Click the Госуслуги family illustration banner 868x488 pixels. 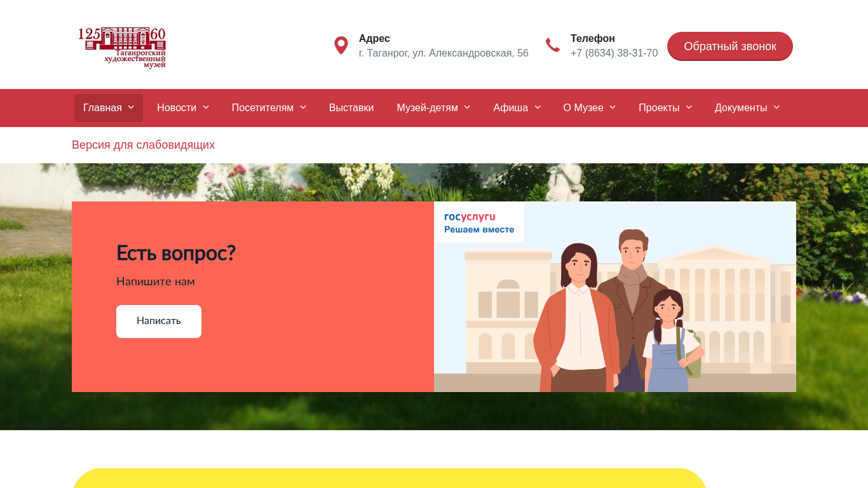[x=615, y=297]
